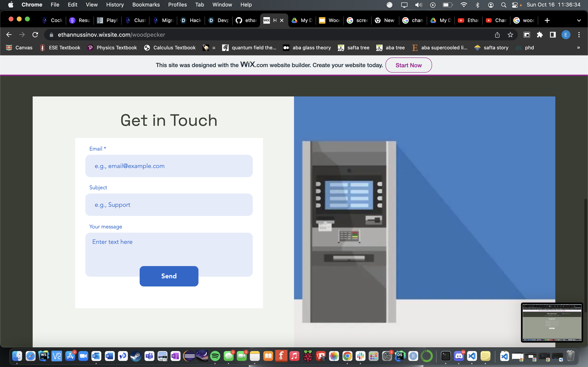Open the Bookmarks menu in menu bar
Image resolution: width=588 pixels, height=367 pixels.
point(146,5)
